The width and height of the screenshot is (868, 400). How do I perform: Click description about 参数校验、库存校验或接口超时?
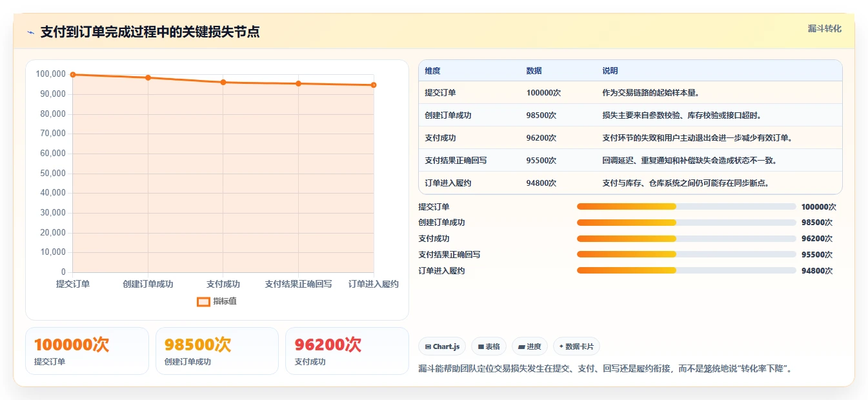[682, 115]
